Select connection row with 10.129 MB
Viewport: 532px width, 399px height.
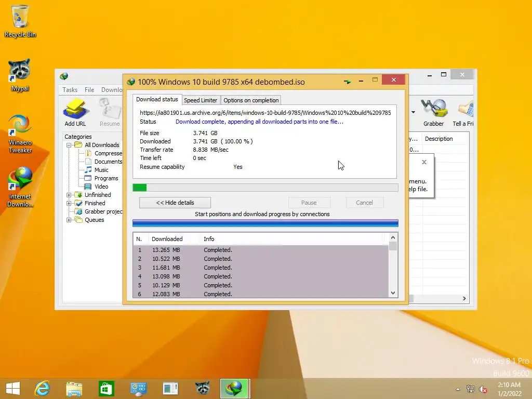(x=261, y=285)
